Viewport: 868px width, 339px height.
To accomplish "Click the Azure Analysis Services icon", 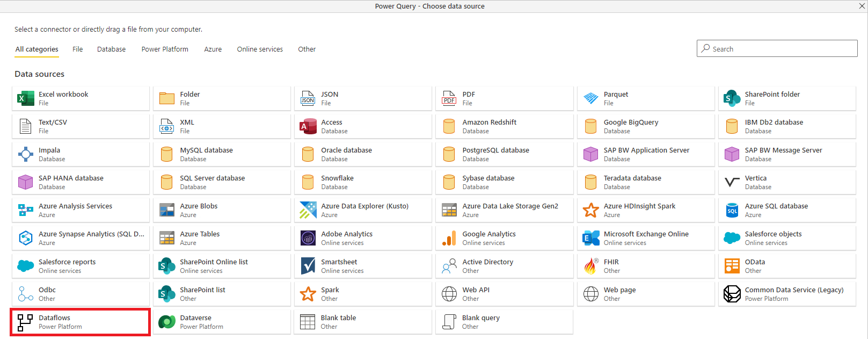I will coord(25,210).
